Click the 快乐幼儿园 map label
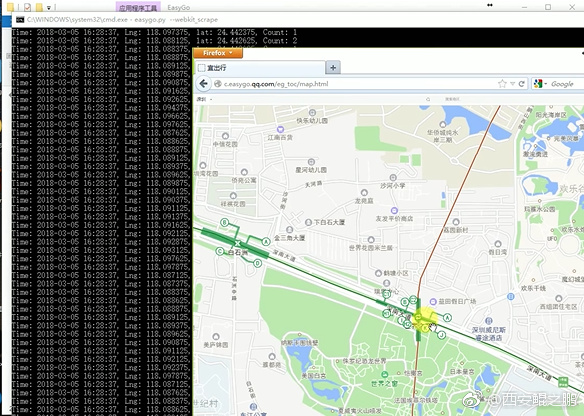The image size is (584, 416). (x=312, y=121)
